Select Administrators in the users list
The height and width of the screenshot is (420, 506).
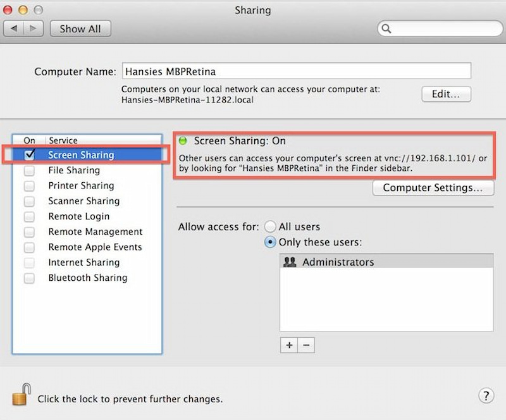point(386,261)
